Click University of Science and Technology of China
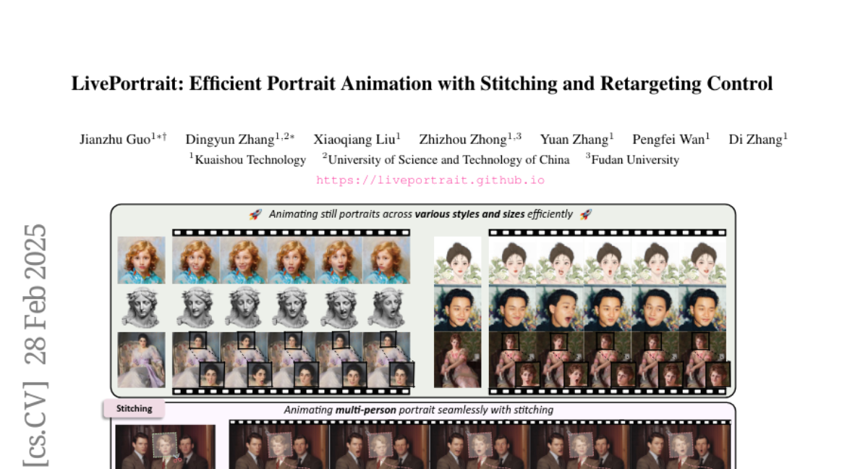868x469 pixels. pos(447,160)
